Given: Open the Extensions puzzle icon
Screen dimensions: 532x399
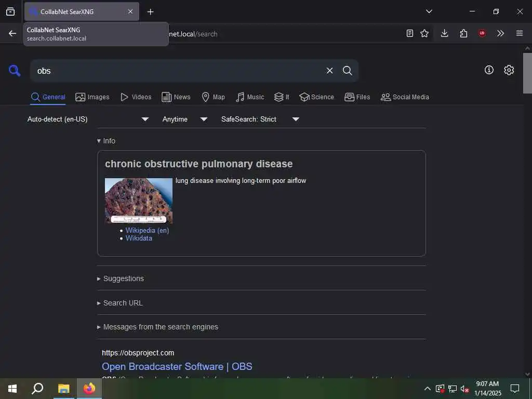Looking at the screenshot, I should (x=463, y=33).
